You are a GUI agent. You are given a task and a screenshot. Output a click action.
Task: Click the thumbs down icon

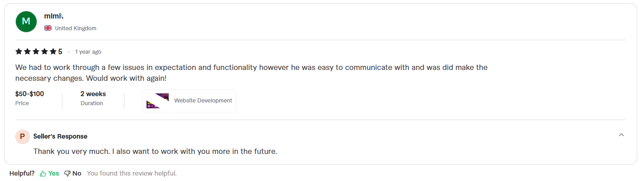tap(67, 173)
